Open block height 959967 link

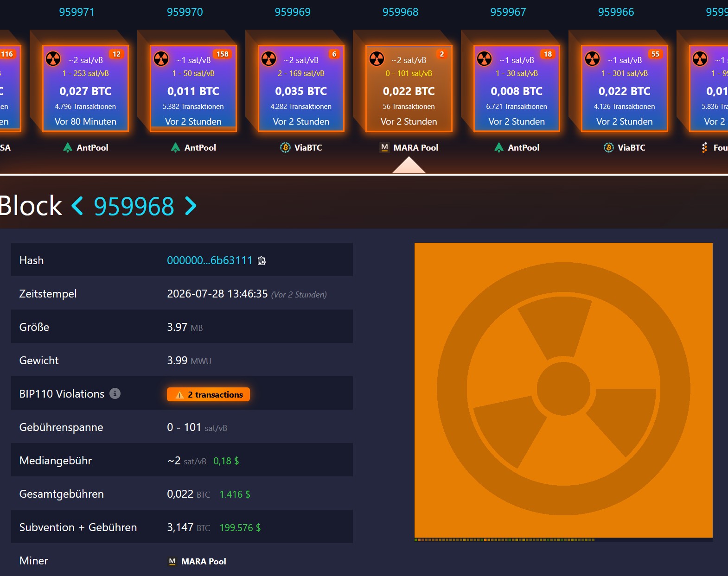[x=508, y=12]
